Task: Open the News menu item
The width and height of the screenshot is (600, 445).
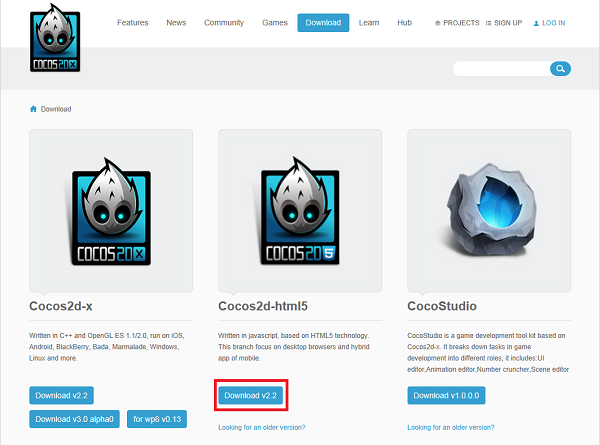Action: click(x=176, y=23)
